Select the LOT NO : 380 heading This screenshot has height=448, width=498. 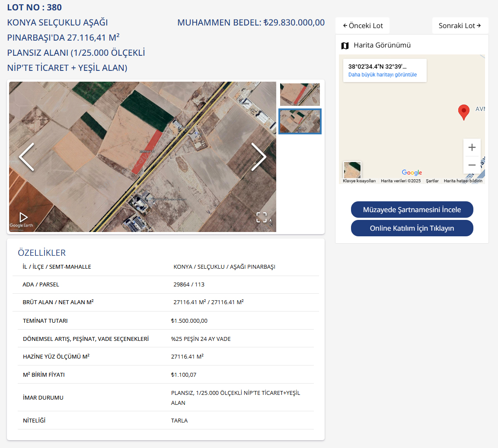click(34, 7)
